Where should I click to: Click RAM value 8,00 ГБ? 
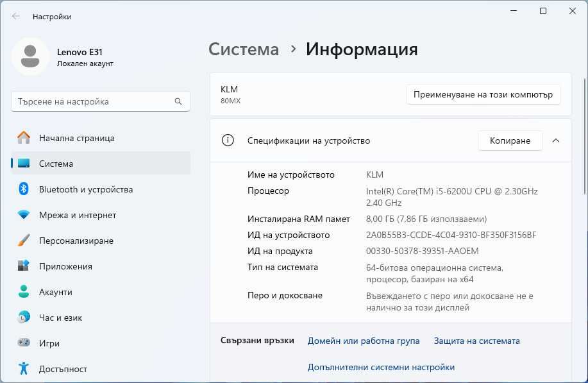[x=426, y=219]
